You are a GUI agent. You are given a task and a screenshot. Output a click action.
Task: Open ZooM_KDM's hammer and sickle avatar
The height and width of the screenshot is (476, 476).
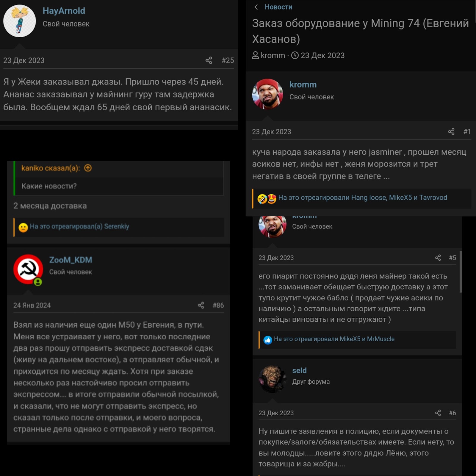click(28, 269)
